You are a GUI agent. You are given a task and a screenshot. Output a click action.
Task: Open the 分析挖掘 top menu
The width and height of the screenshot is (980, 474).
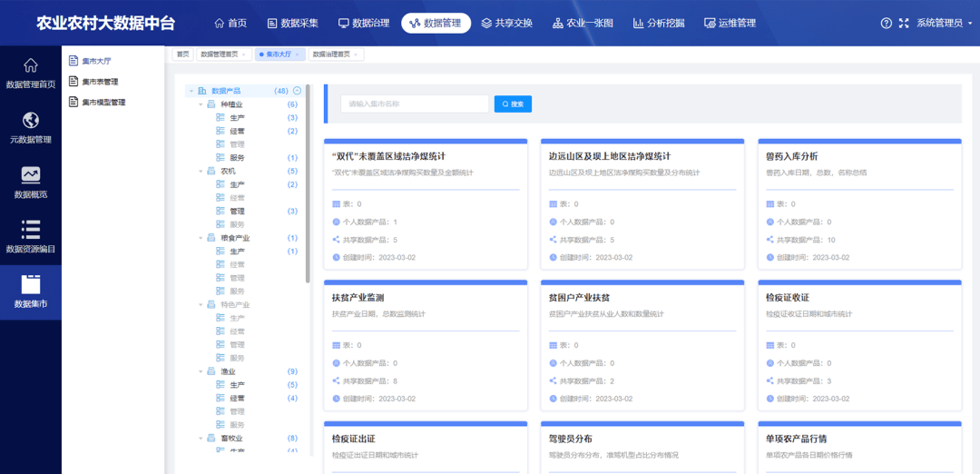(659, 23)
